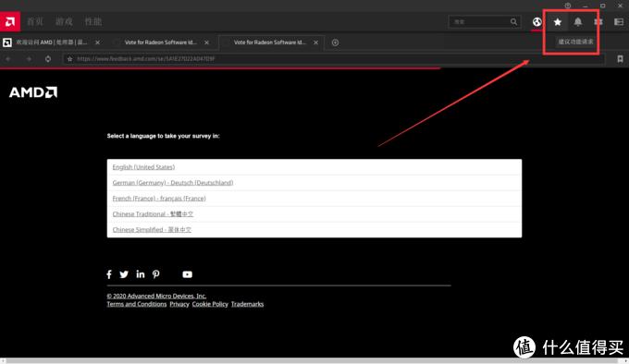The height and width of the screenshot is (364, 629).
Task: Open the 首页 home tab
Action: [35, 21]
